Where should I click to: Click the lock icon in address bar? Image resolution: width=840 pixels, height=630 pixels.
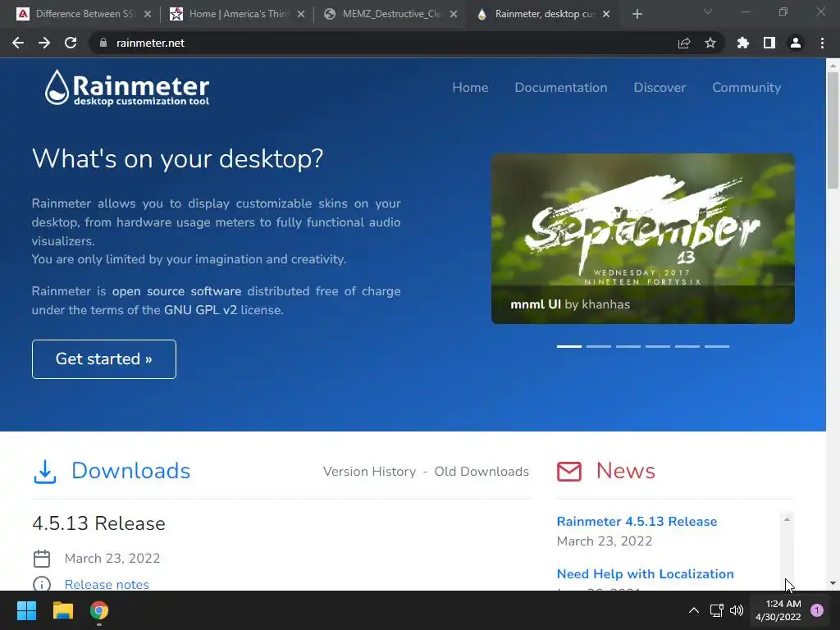point(103,43)
